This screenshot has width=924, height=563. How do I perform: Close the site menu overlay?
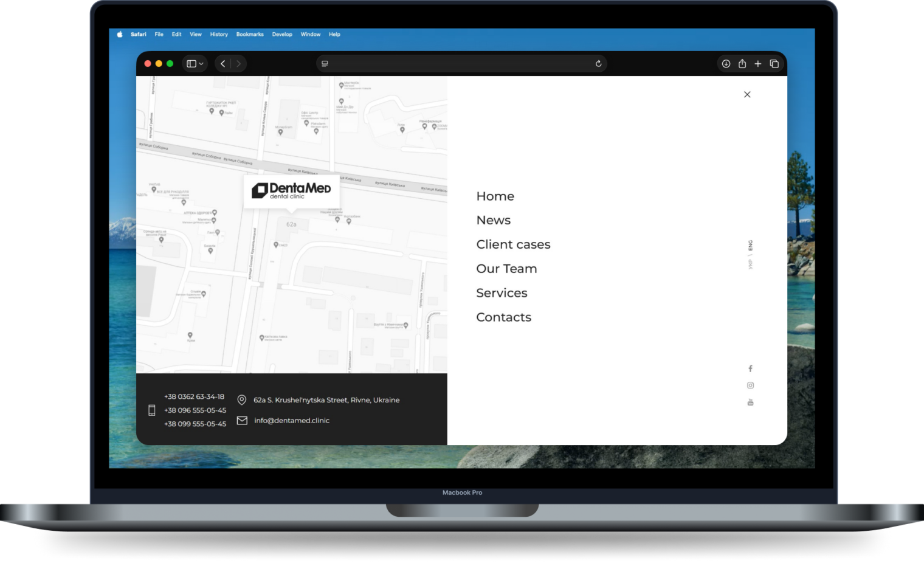747,94
